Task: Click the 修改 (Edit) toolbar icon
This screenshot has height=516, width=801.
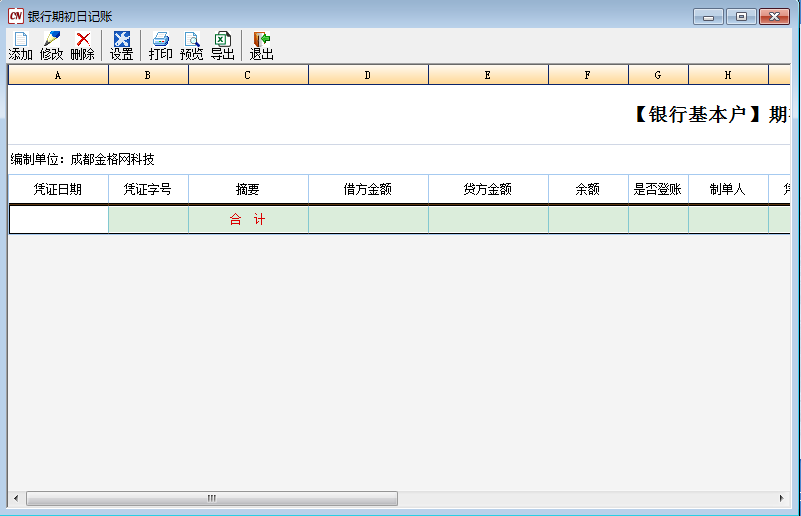Action: pos(51,46)
